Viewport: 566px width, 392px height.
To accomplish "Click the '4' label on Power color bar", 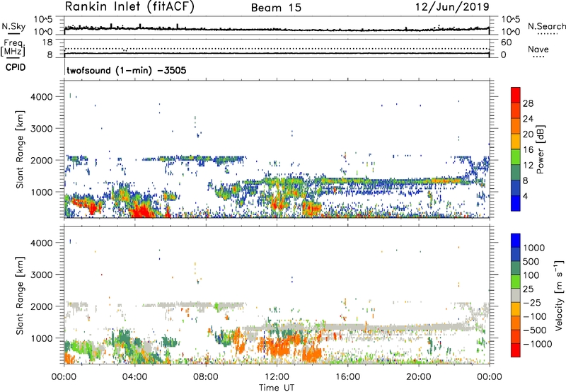I will (526, 196).
